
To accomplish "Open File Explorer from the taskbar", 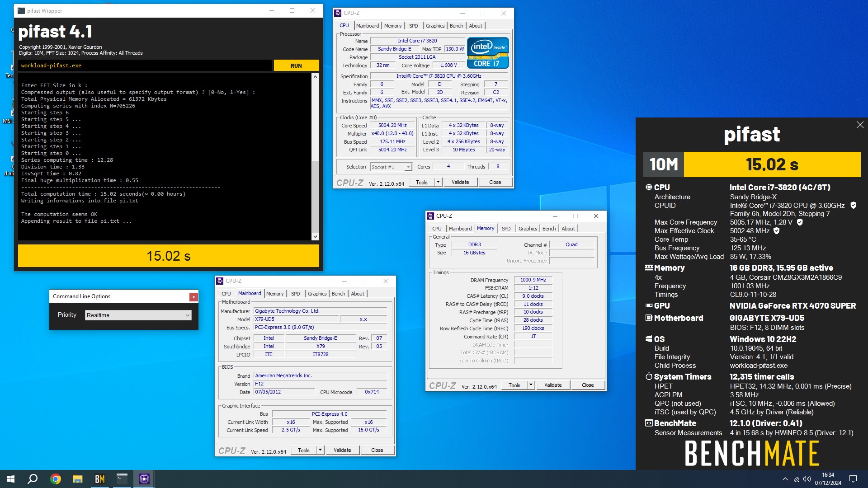I will click(x=78, y=479).
